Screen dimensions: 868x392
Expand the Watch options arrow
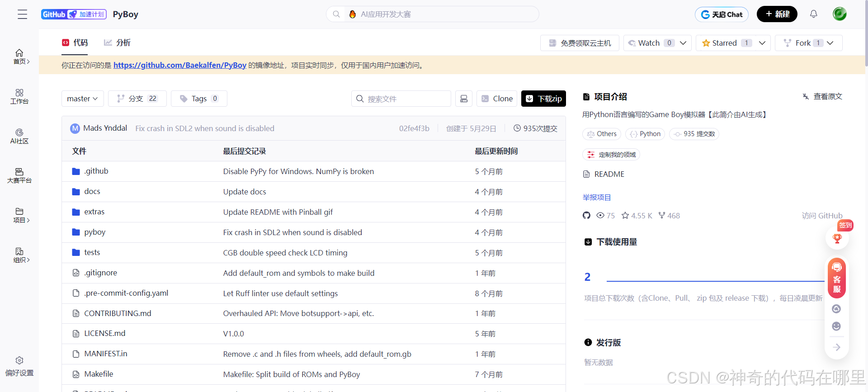click(683, 43)
